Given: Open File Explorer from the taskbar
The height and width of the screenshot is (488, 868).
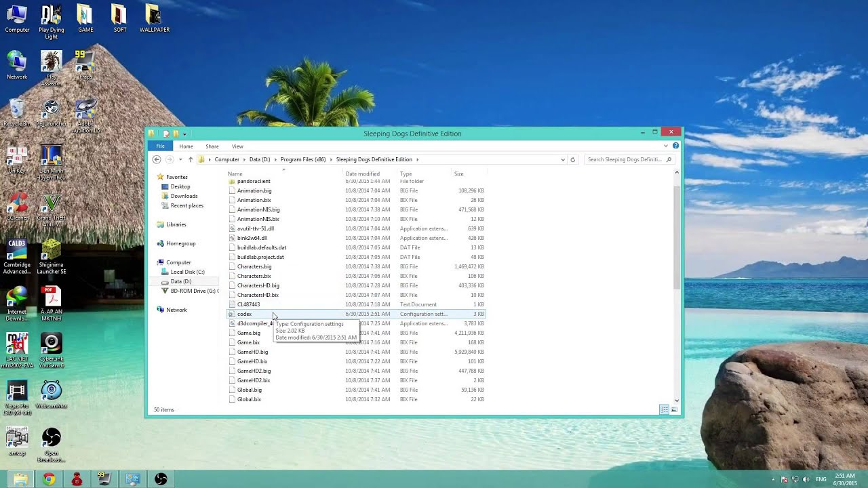Looking at the screenshot, I should tap(21, 479).
